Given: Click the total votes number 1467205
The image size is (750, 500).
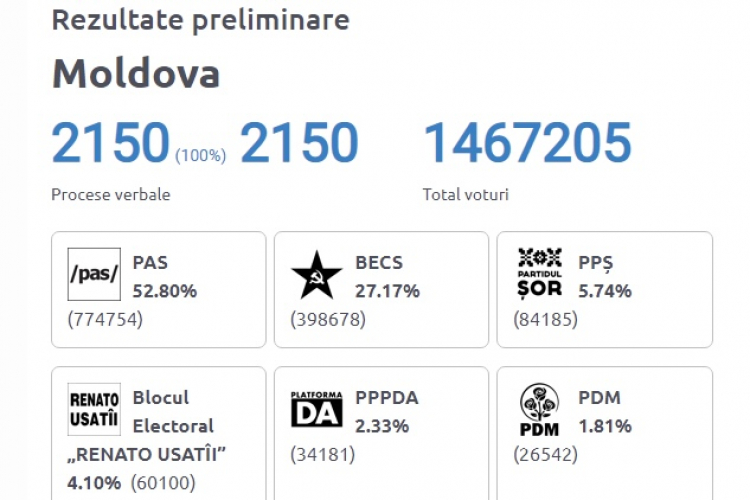Looking at the screenshot, I should (527, 142).
